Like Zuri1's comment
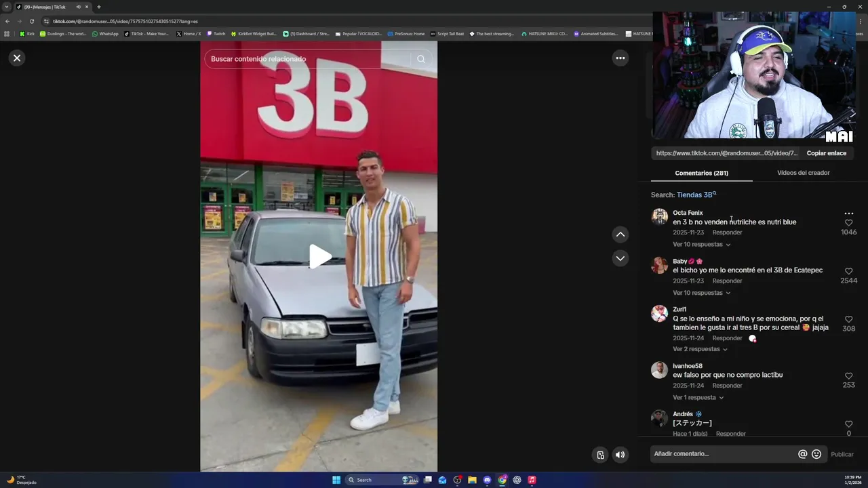The image size is (868, 488). click(848, 319)
